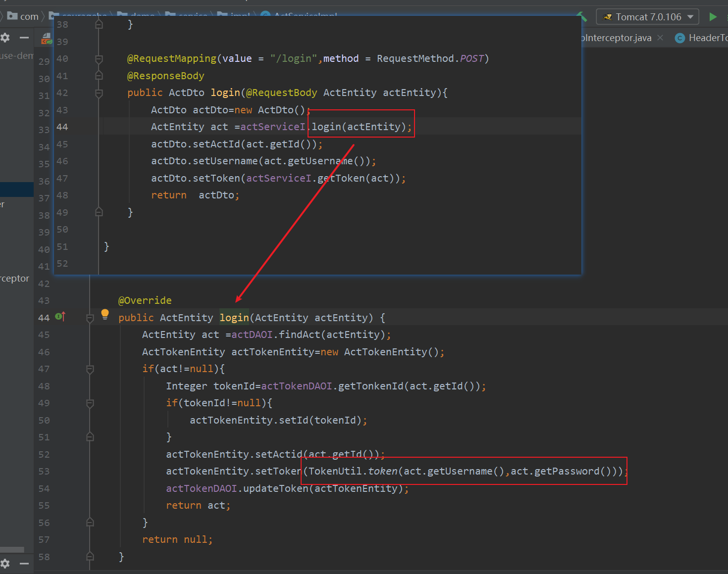Click actDto.setUsername statement in popup
Screen dimensions: 728x574
(263, 161)
